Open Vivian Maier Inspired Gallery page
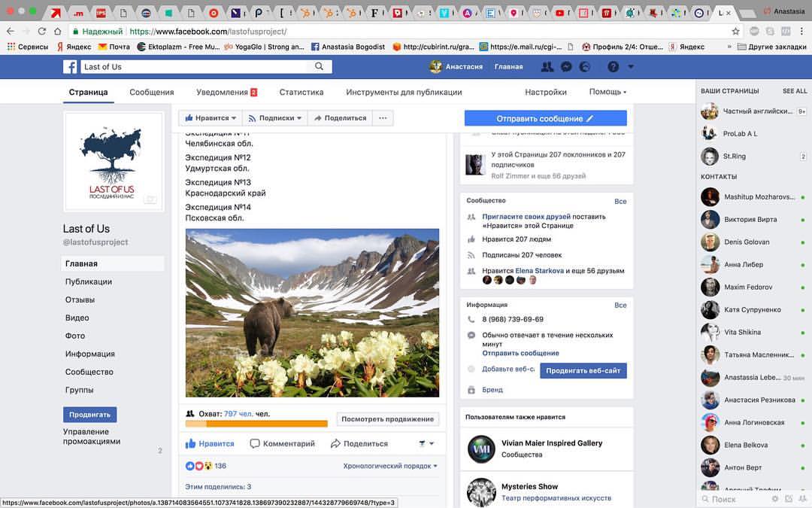The width and height of the screenshot is (812, 508). click(552, 443)
